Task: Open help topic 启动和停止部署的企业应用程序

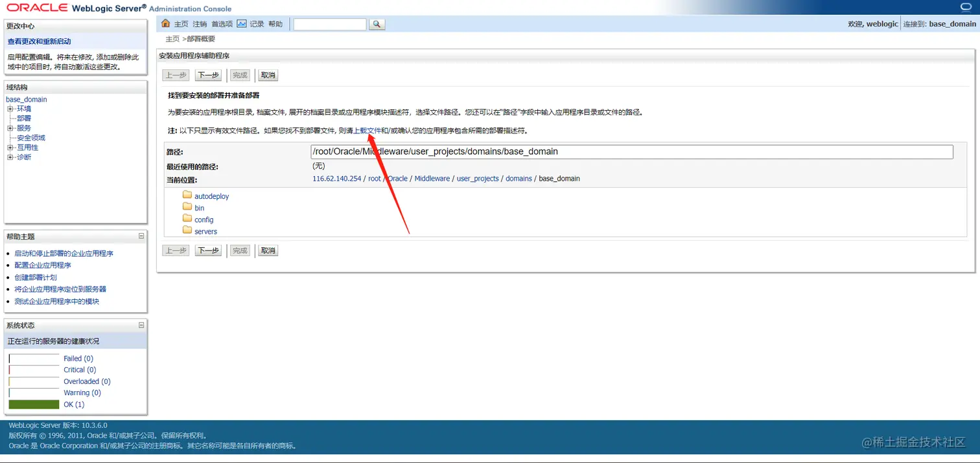Action: coord(64,253)
